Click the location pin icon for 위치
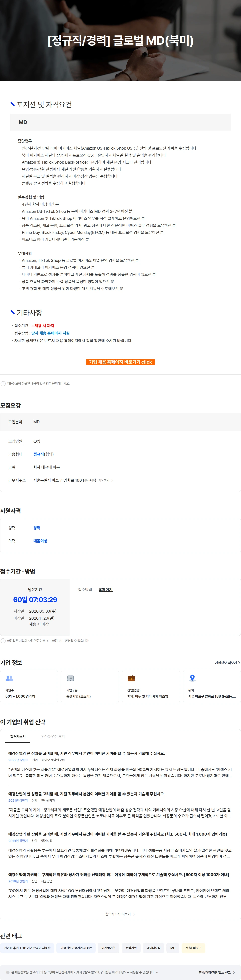The image size is (241, 980). click(x=192, y=678)
